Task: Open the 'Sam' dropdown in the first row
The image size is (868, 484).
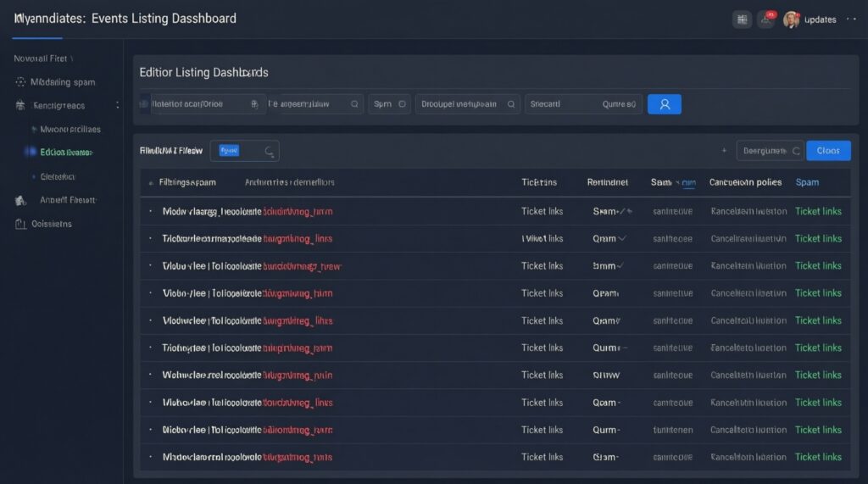Action: pos(612,211)
